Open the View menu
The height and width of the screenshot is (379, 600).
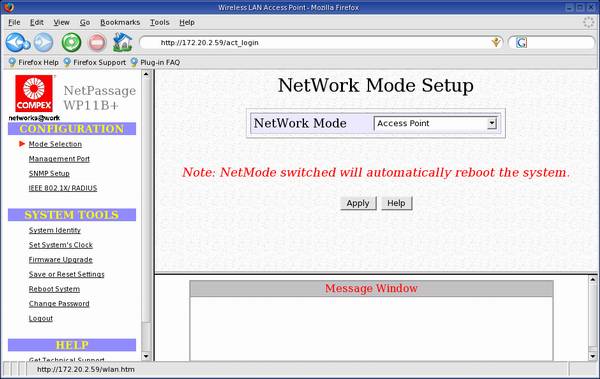tap(61, 22)
